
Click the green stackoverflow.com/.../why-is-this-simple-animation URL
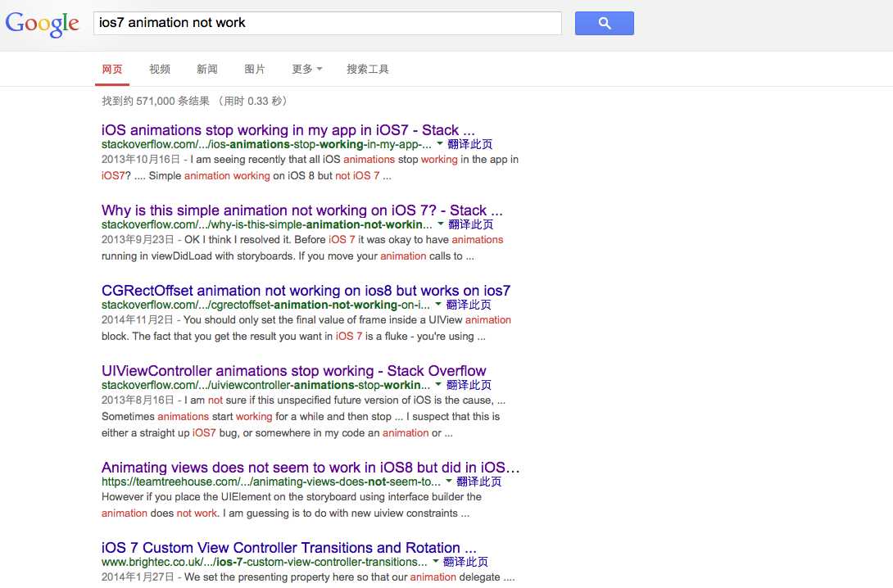267,225
